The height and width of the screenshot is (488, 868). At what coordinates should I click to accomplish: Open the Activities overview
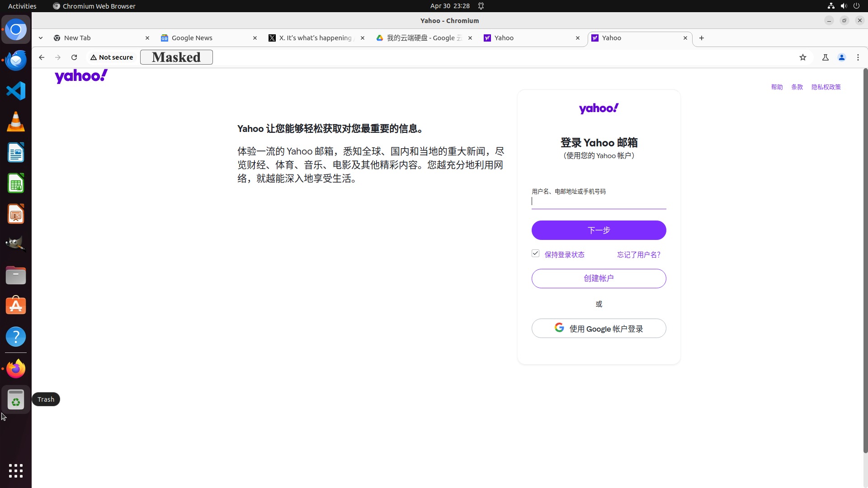click(22, 6)
